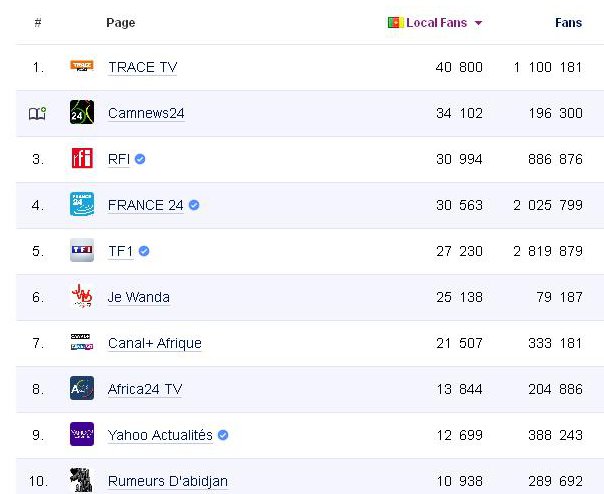
Task: Click the FRANCE 24 logo icon
Action: 82,205
